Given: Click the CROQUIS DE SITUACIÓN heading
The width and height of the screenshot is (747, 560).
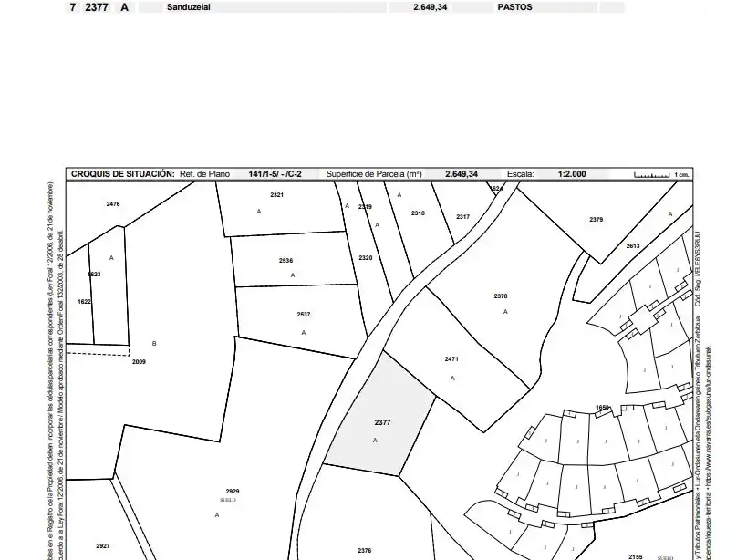Looking at the screenshot, I should 123,174.
